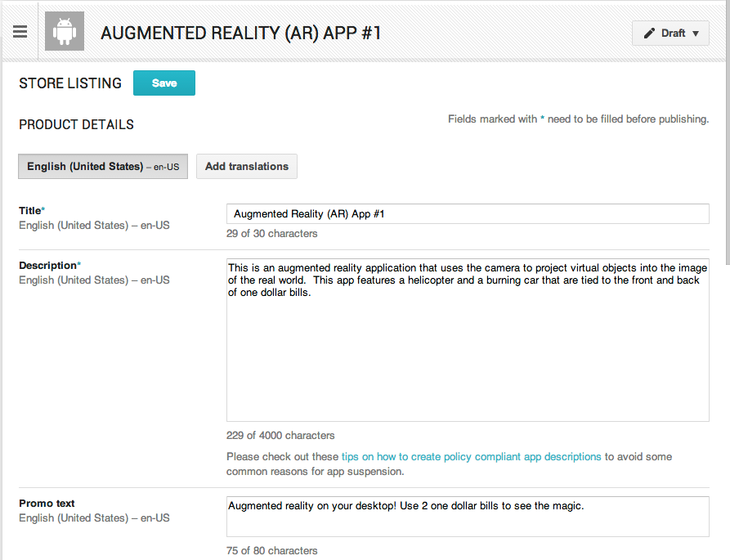Click Add translations

click(247, 167)
